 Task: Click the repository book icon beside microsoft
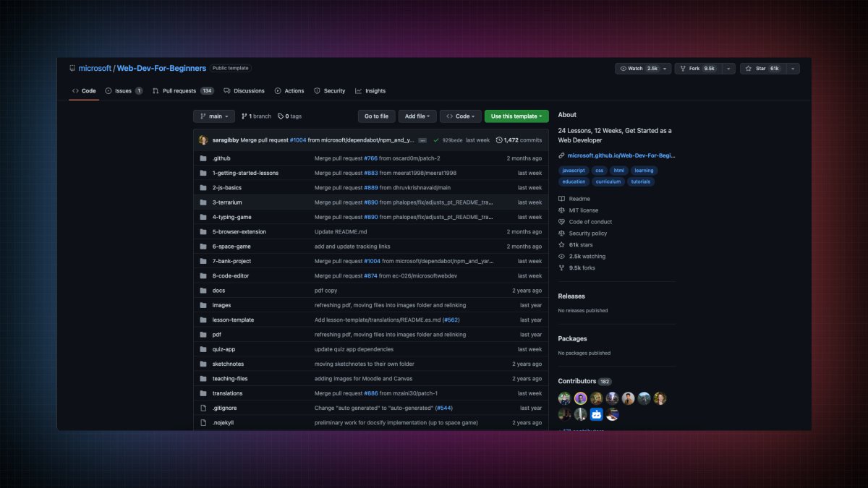72,68
